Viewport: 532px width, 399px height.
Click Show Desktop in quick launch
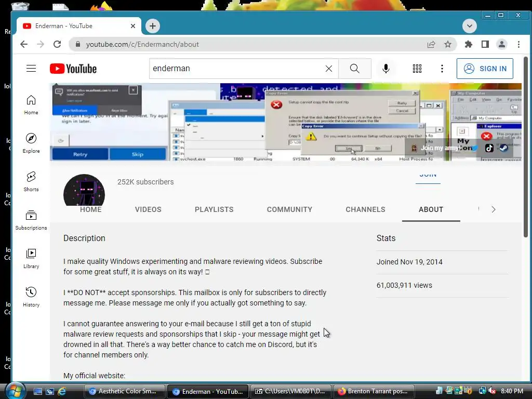[37, 391]
